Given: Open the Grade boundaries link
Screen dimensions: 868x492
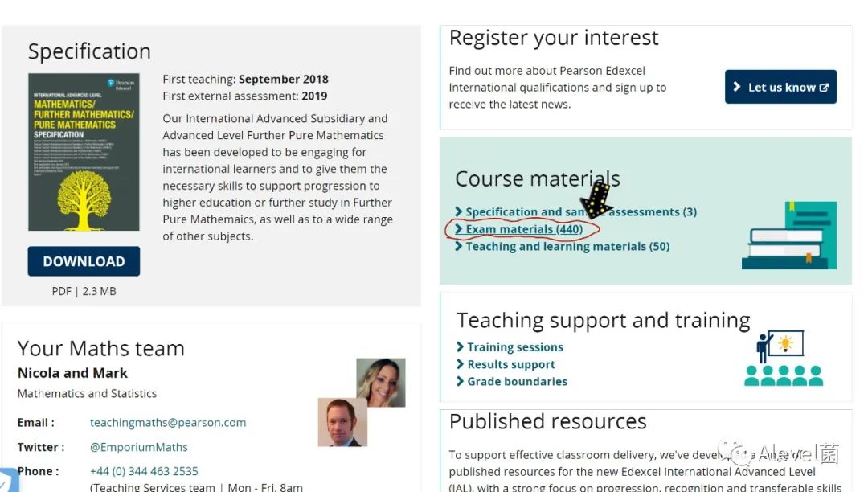Looking at the screenshot, I should coord(517,381).
